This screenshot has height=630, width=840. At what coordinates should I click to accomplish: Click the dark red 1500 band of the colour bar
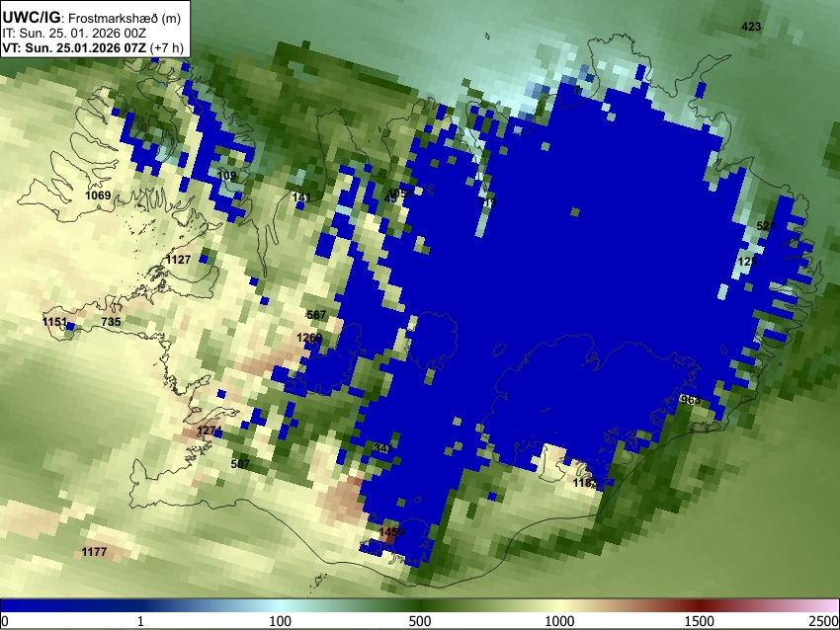[x=699, y=605]
